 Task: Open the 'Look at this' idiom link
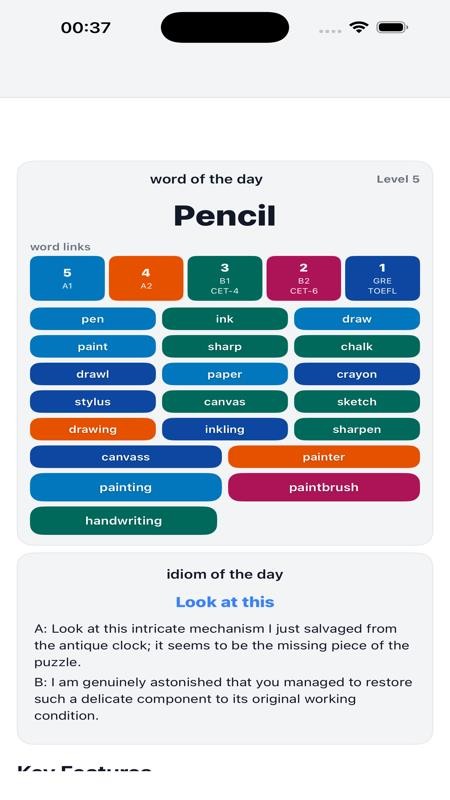click(x=225, y=602)
